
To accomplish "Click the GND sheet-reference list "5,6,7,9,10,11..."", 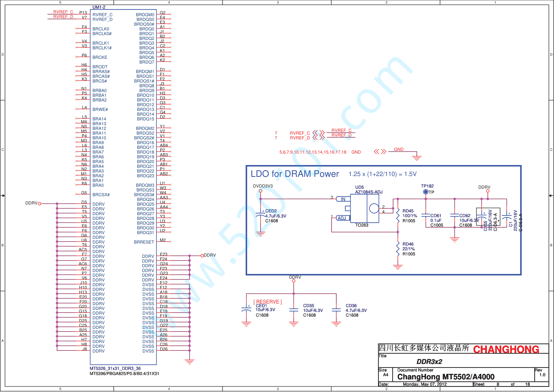I will point(313,152).
